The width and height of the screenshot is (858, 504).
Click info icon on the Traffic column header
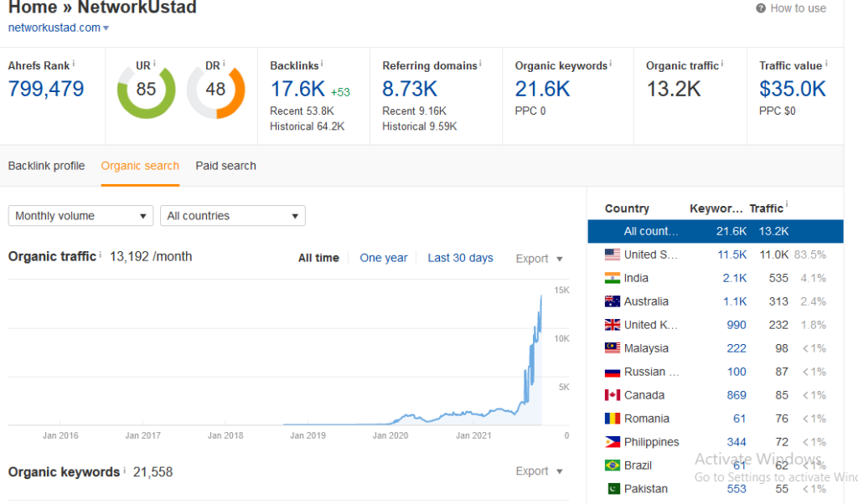click(x=787, y=205)
